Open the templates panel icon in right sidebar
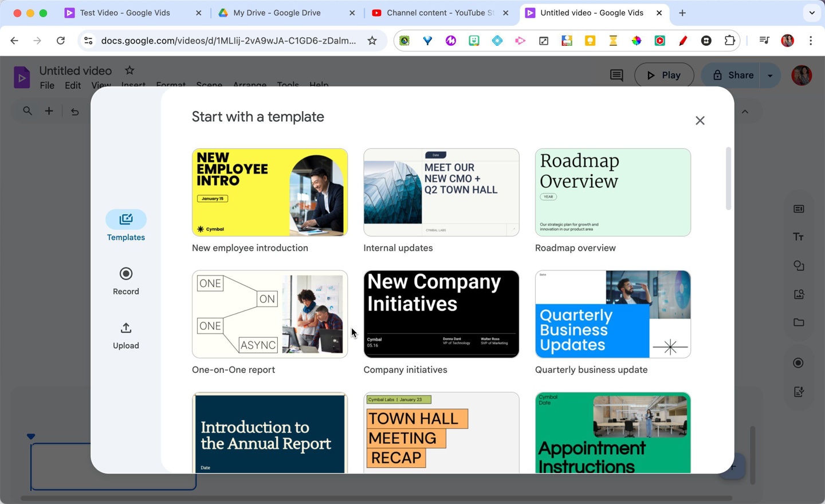The height and width of the screenshot is (504, 825). (x=799, y=208)
